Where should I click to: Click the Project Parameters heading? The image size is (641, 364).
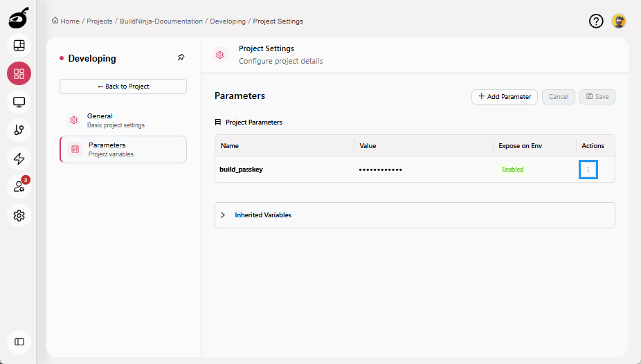pyautogui.click(x=254, y=122)
